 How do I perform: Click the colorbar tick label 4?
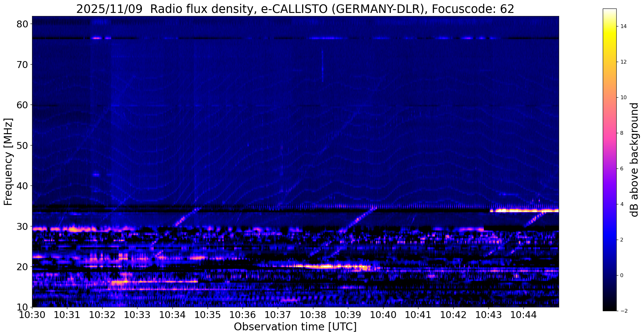[621, 204]
